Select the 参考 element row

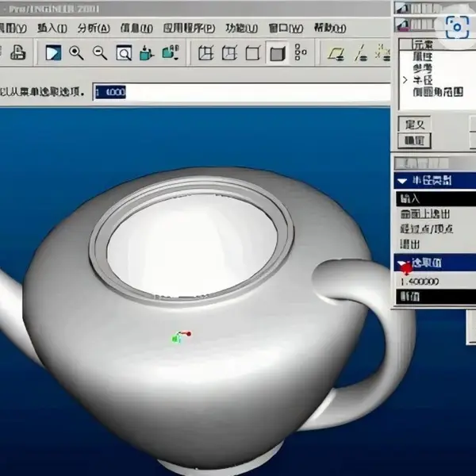coord(422,68)
